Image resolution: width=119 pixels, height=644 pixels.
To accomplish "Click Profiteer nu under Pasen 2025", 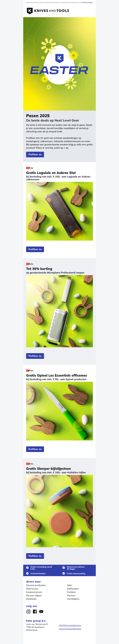I will click(35, 154).
